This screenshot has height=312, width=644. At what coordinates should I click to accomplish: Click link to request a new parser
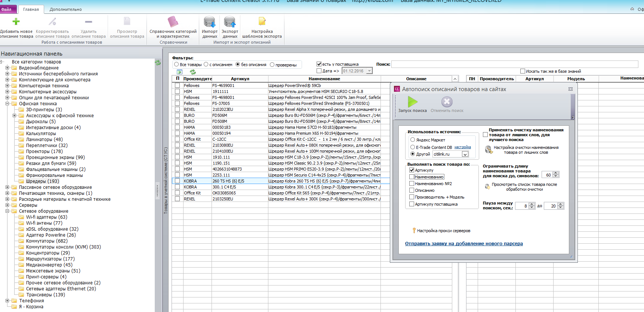(x=464, y=244)
